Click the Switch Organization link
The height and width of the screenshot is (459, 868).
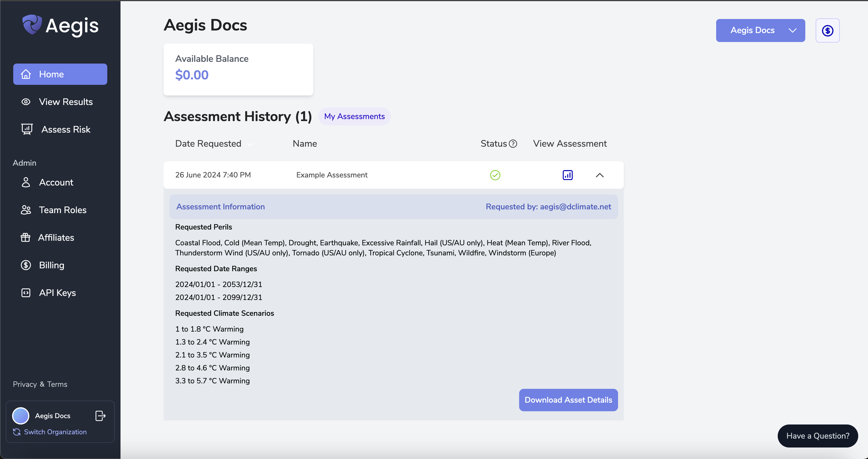click(x=55, y=431)
